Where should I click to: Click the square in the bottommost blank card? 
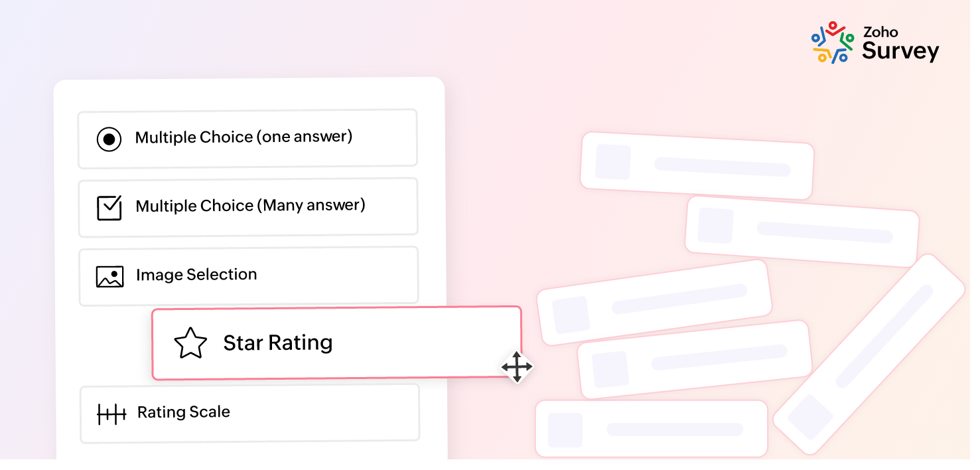(x=565, y=430)
